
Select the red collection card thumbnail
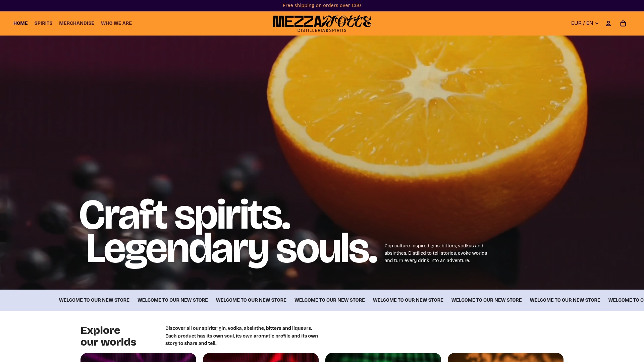261,357
